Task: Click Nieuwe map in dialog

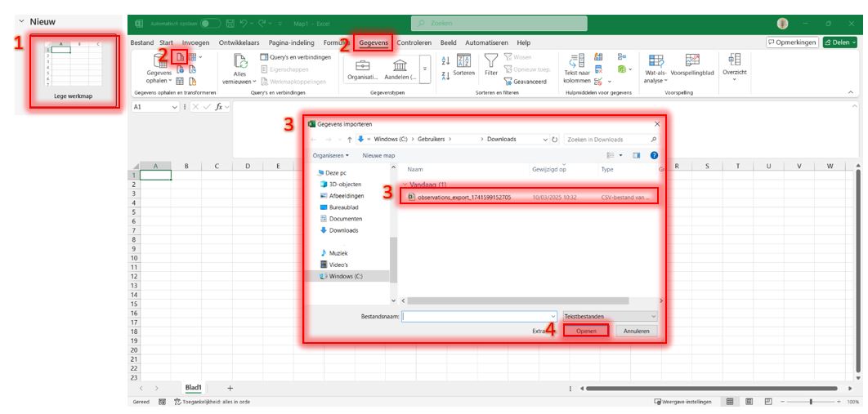Action: click(378, 156)
